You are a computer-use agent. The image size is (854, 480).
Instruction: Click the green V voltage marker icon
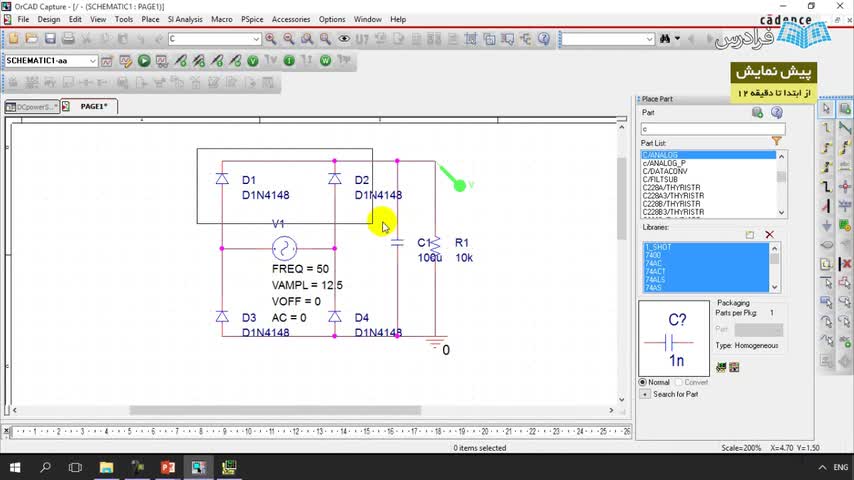[x=252, y=61]
